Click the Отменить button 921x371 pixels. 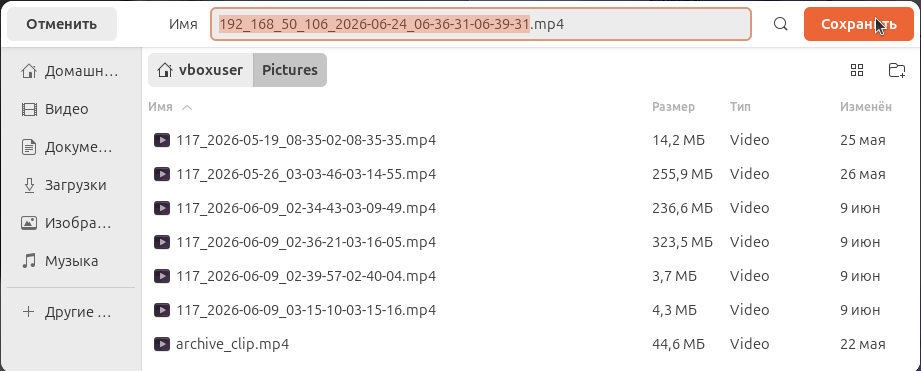(62, 24)
